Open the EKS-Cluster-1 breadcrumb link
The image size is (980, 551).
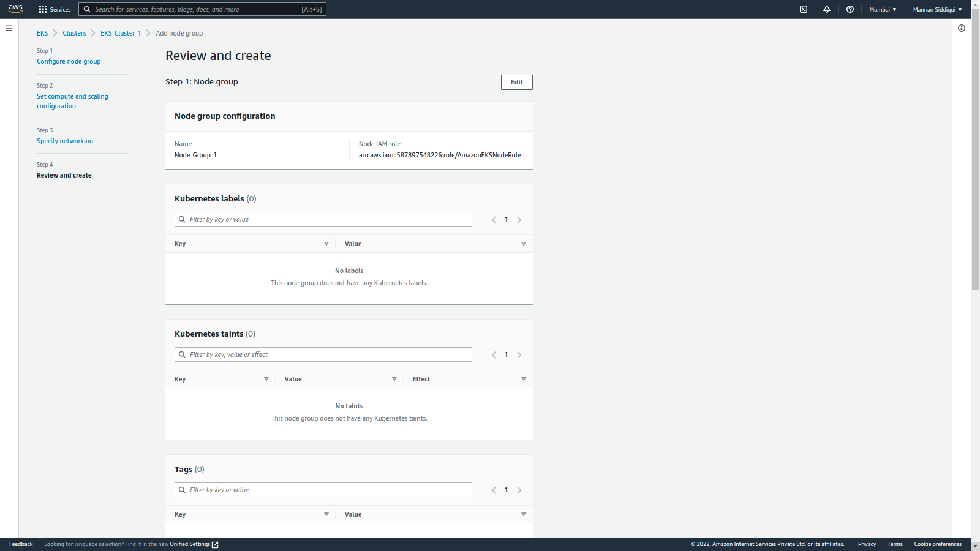point(121,32)
